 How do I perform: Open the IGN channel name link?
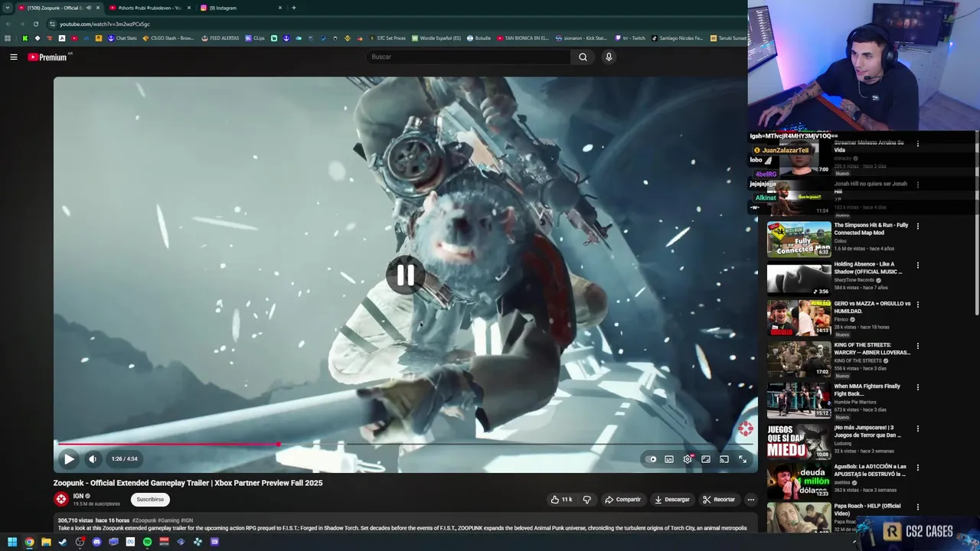(x=78, y=496)
